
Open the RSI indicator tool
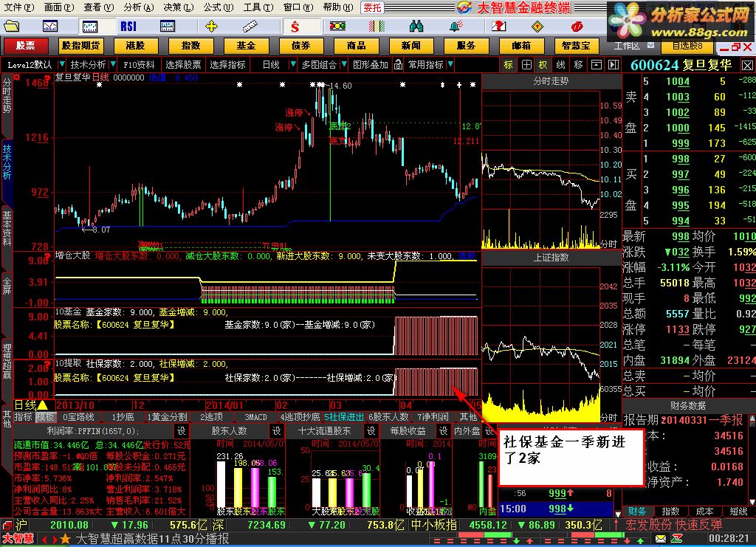(x=128, y=26)
